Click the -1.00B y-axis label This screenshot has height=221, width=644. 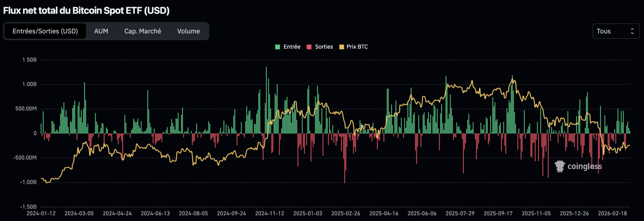[x=29, y=182]
